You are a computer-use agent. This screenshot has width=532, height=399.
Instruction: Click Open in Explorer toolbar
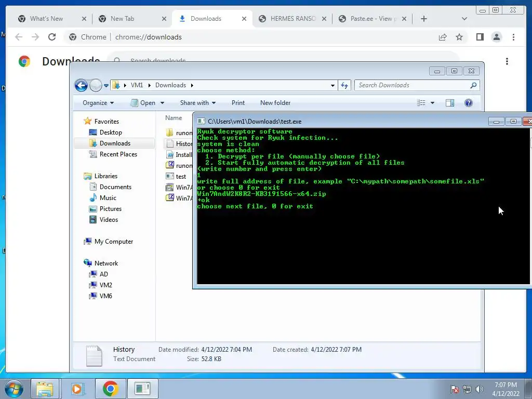143,103
